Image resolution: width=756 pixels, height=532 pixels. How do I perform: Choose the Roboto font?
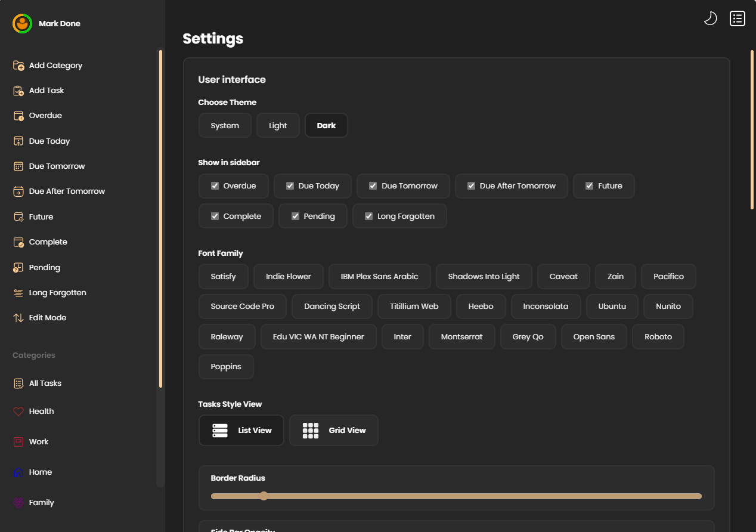(658, 337)
